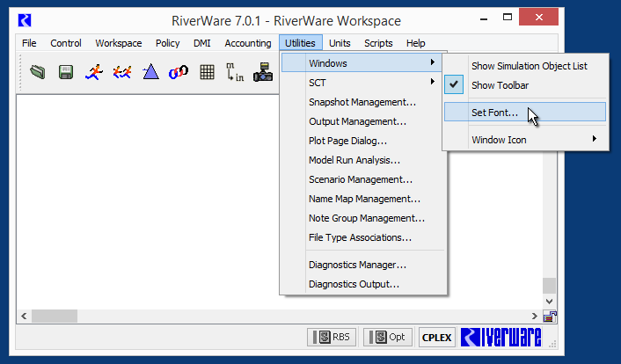Click the vertical scrollbar down arrow

(549, 302)
